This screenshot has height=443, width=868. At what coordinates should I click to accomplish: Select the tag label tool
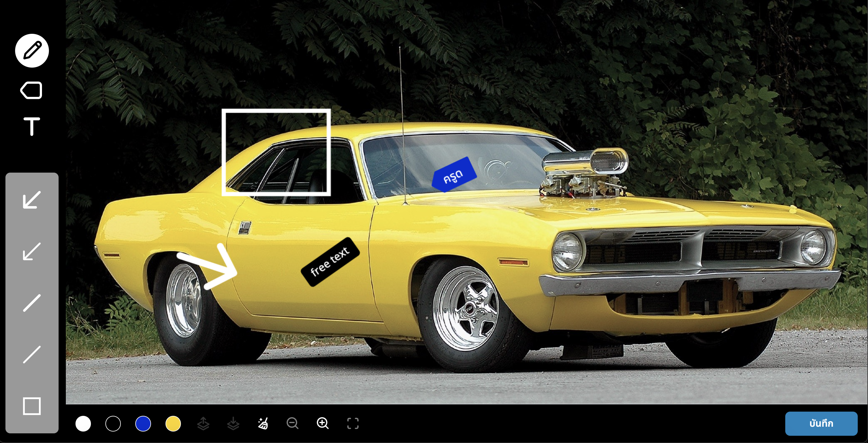click(x=31, y=90)
